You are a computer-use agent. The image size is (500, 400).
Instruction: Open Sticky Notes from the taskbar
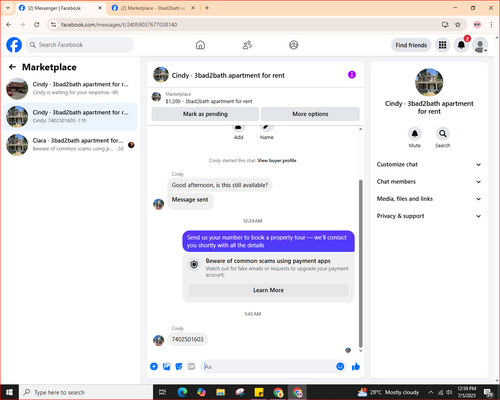point(259,392)
